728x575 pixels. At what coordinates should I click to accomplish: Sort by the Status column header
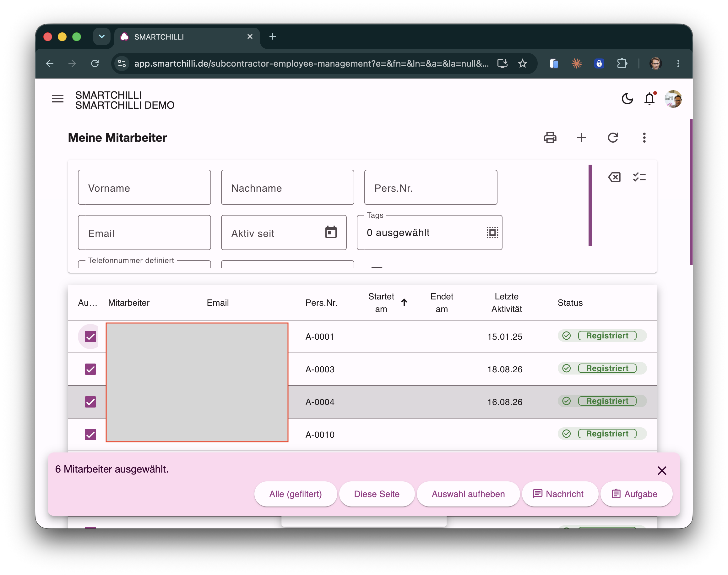tap(570, 303)
